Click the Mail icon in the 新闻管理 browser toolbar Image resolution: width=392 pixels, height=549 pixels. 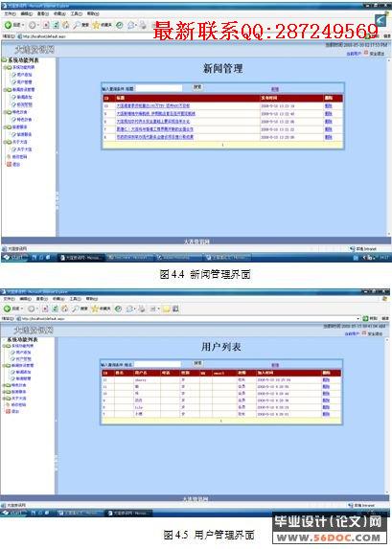tap(131, 25)
